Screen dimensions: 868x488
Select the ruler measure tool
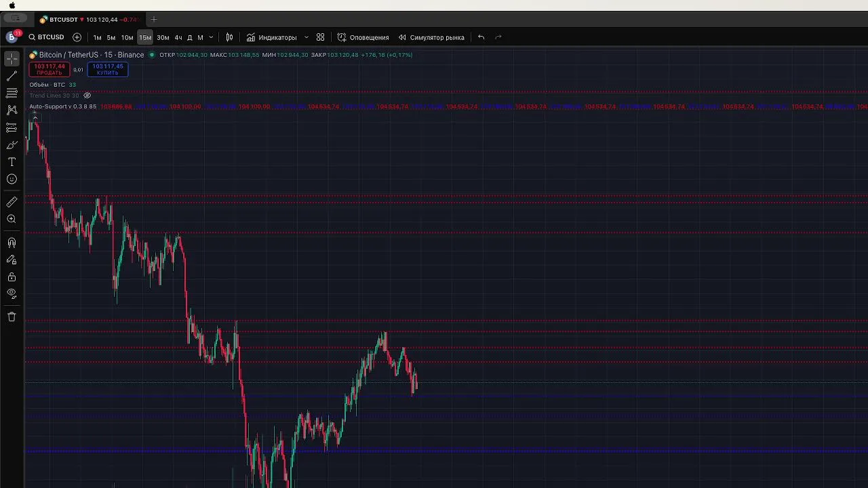point(12,202)
